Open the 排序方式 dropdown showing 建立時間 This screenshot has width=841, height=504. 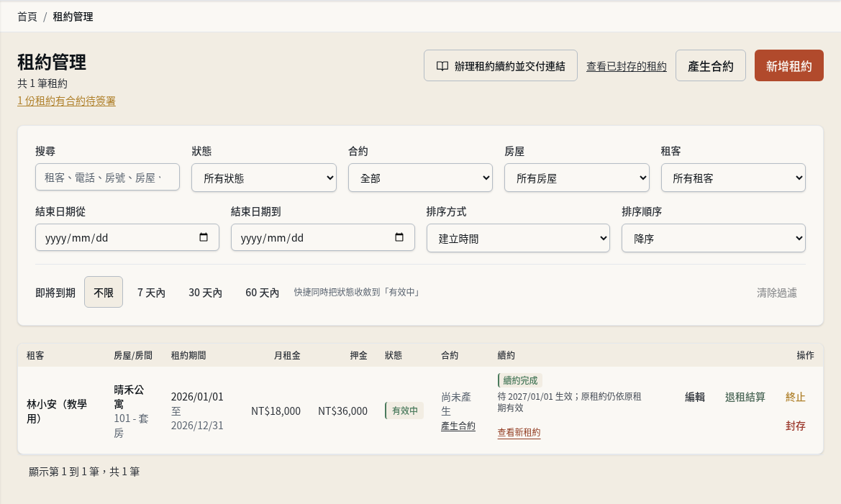tap(518, 238)
